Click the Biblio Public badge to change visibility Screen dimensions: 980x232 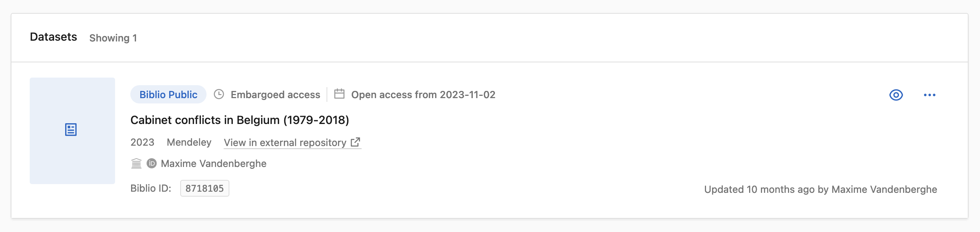click(x=168, y=95)
